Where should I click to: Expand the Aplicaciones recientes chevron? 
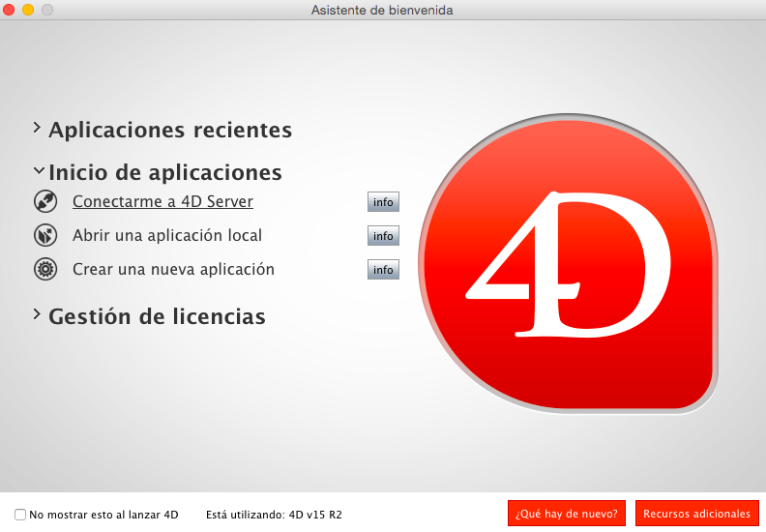click(37, 128)
